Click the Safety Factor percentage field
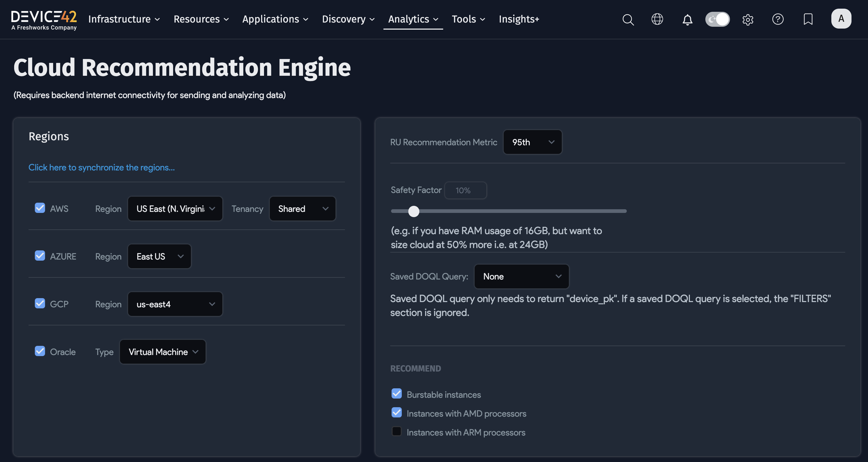 (x=466, y=190)
